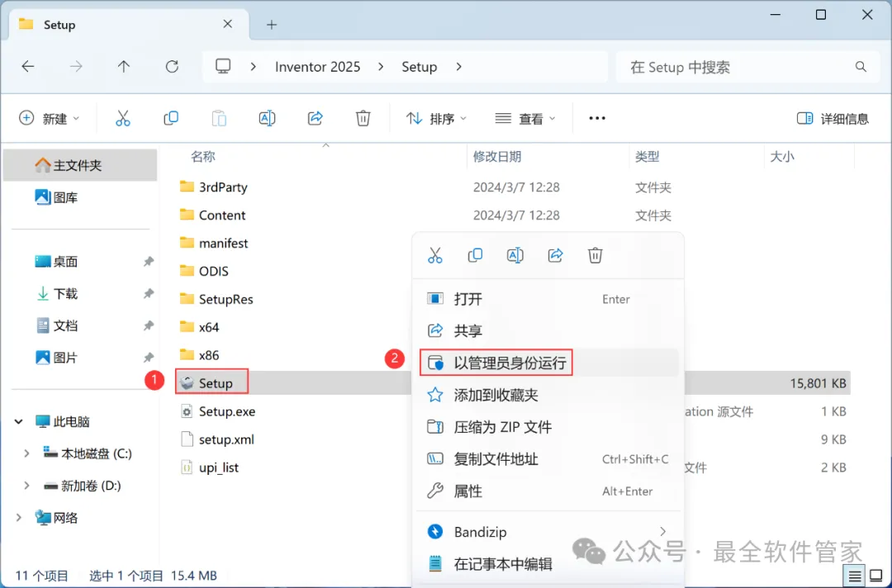Screen dimensions: 892x588
Task: Open the 排序 sort dropdown
Action: pos(436,118)
